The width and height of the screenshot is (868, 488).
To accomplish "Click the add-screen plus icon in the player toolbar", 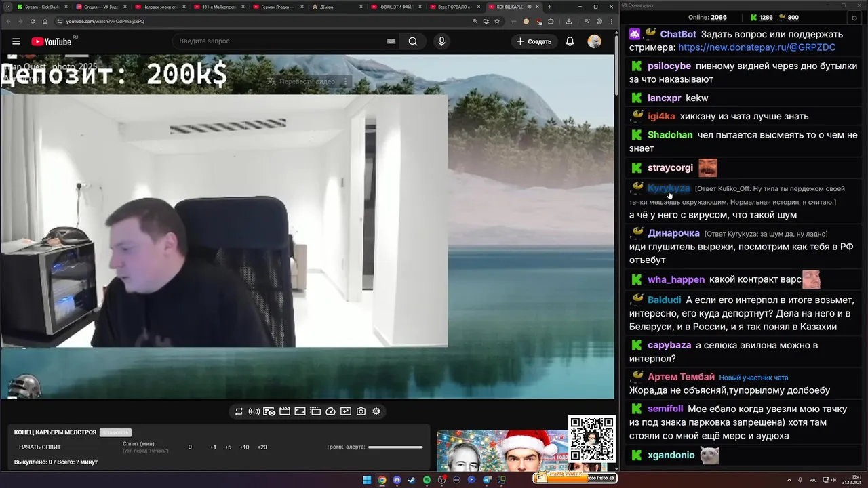I will (x=346, y=411).
